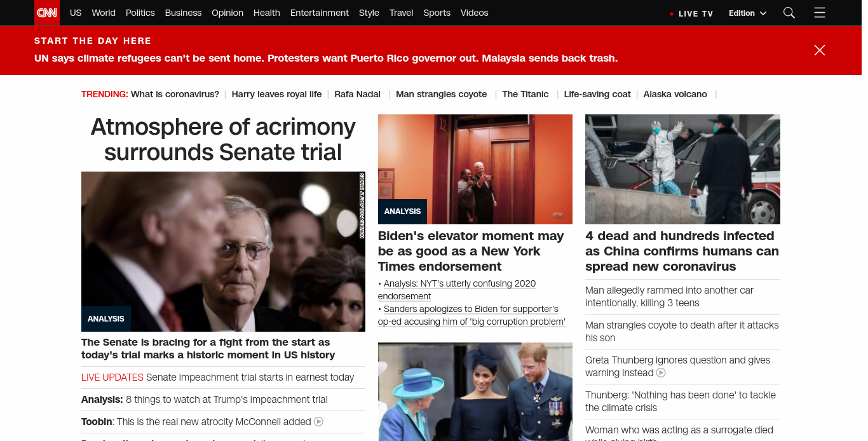Play the Greta Thunberg warning video icon
The height and width of the screenshot is (441, 868).
coord(661,373)
